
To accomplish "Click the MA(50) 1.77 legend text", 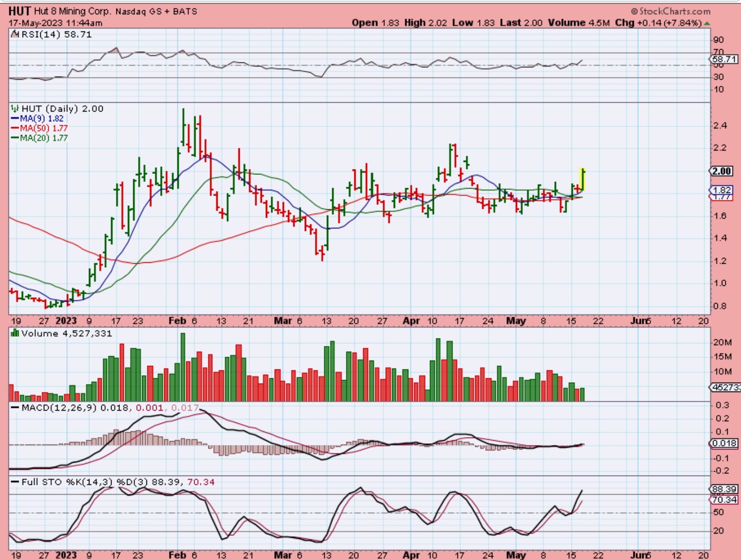I will click(44, 128).
